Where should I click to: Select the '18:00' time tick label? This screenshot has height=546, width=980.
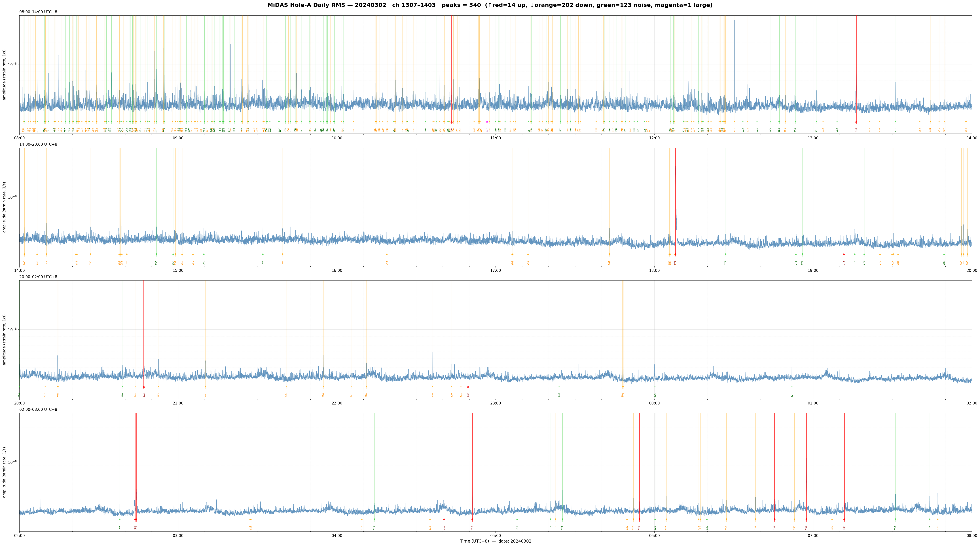(654, 271)
